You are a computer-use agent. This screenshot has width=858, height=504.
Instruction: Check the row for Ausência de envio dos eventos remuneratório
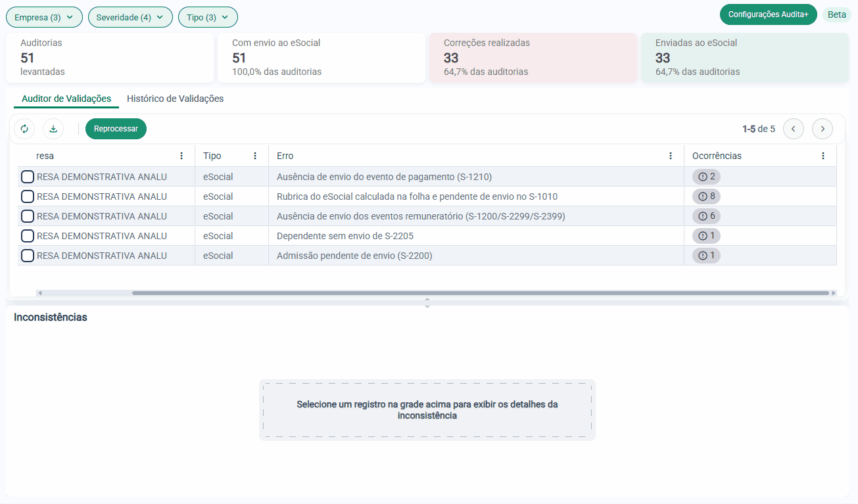point(28,216)
